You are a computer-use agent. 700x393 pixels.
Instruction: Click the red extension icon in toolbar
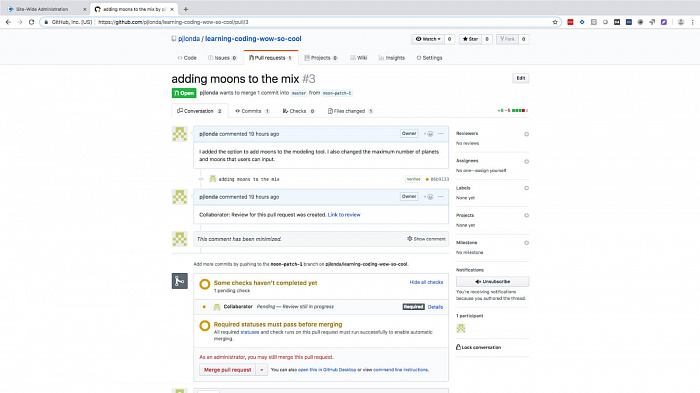coord(570,22)
